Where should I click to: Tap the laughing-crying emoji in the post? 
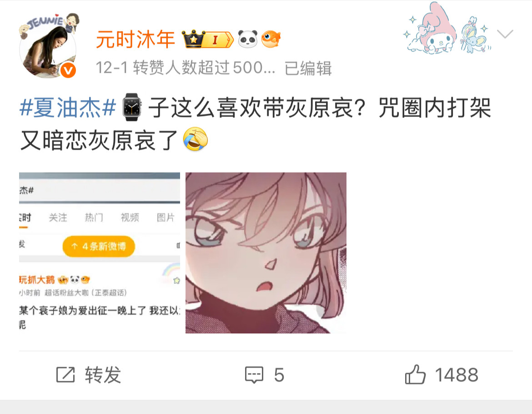[x=196, y=139]
